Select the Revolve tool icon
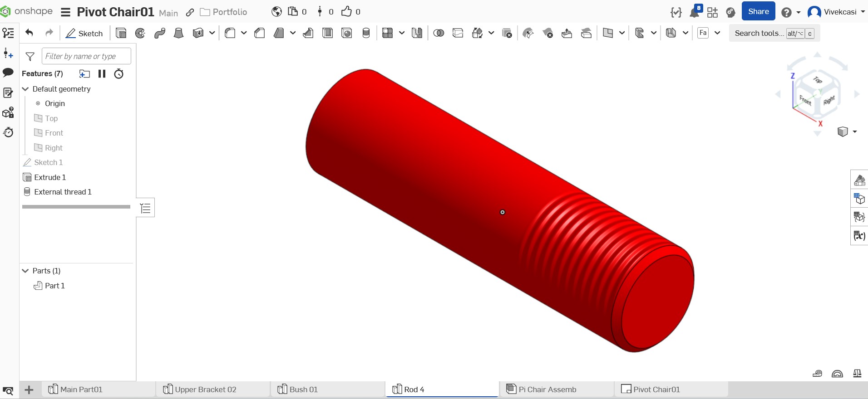 [x=140, y=33]
